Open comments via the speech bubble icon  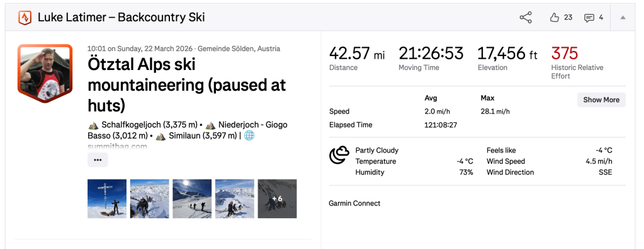589,18
